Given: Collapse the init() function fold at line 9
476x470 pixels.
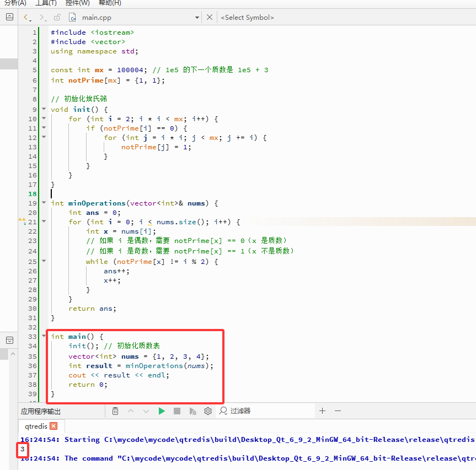Looking at the screenshot, I should (x=44, y=109).
